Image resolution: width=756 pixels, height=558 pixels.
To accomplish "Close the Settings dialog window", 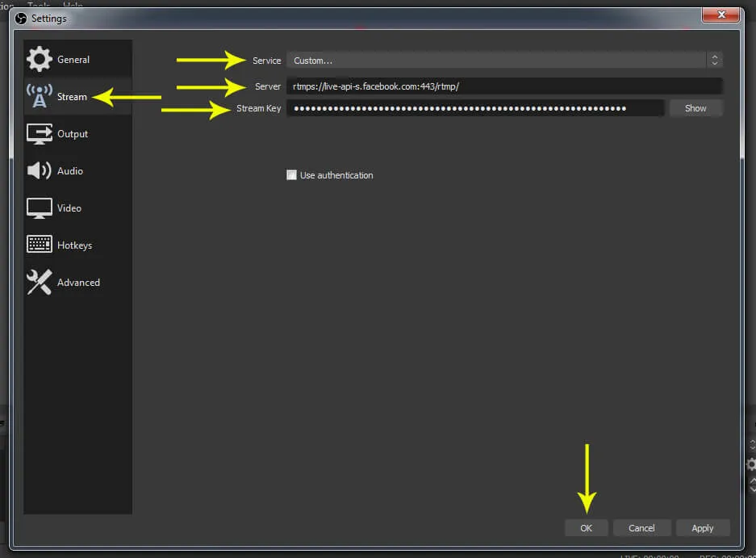I will (x=722, y=15).
